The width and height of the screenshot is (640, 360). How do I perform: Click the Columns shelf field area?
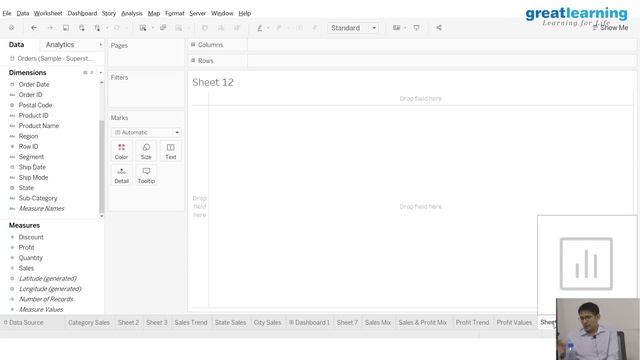coord(442,44)
